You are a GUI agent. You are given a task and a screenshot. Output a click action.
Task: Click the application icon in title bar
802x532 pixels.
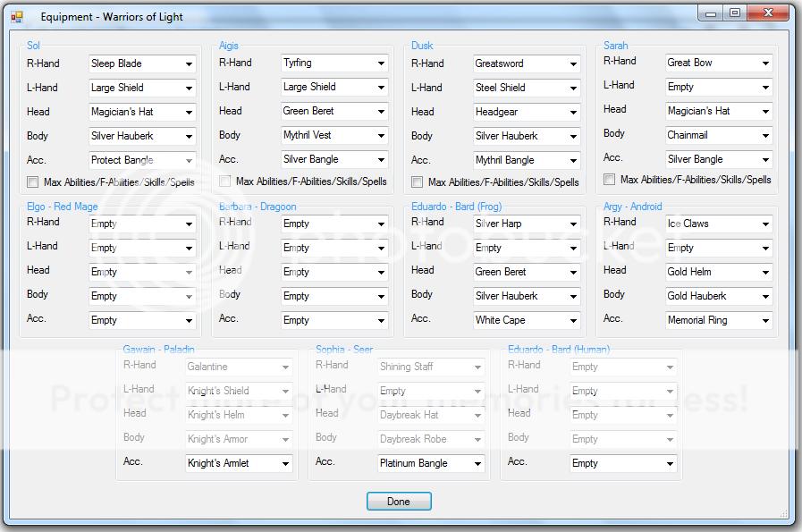pos(17,17)
